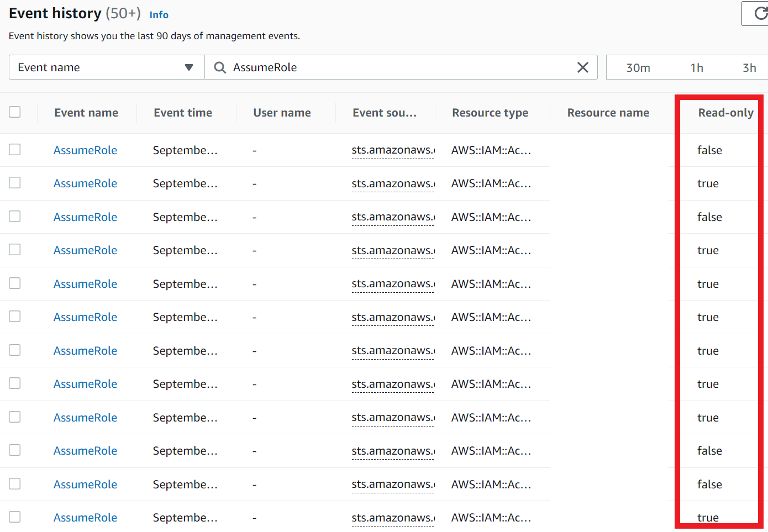768x532 pixels.
Task: Clear the AssumeRole search filter
Action: pyautogui.click(x=583, y=67)
